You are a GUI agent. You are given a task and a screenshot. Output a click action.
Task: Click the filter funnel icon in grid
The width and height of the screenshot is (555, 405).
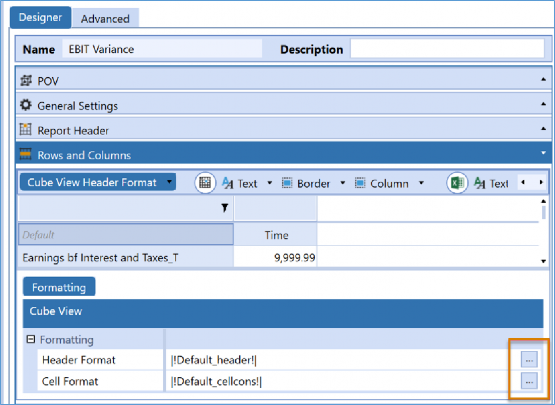pos(224,208)
